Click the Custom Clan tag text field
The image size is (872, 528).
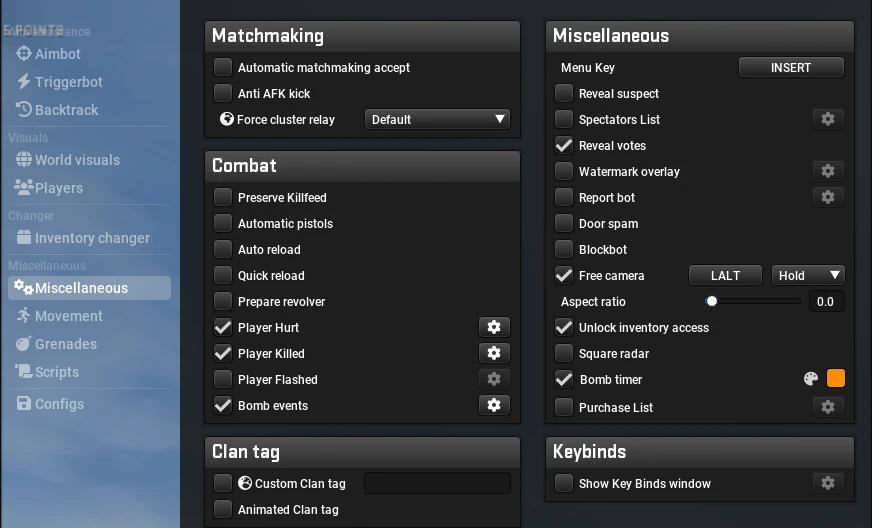coord(437,483)
